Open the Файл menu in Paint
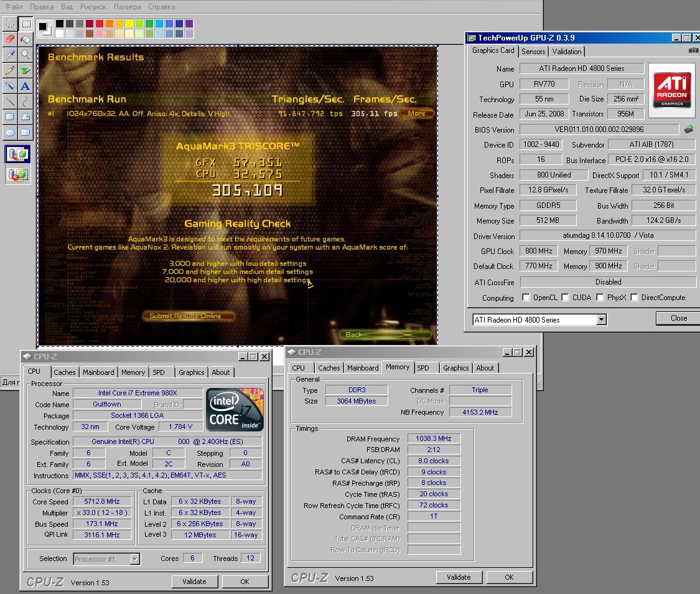 [14, 7]
